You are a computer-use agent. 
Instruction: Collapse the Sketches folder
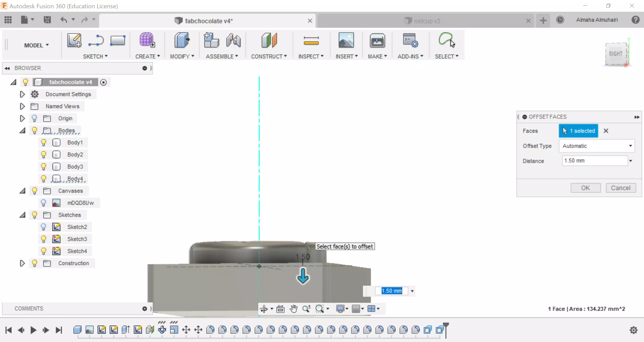pos(22,215)
